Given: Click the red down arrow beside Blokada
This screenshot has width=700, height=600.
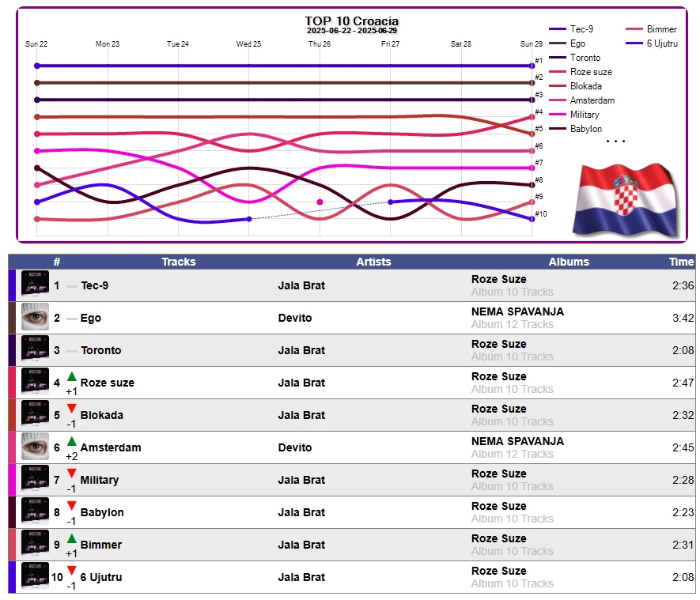Looking at the screenshot, I should tap(71, 408).
